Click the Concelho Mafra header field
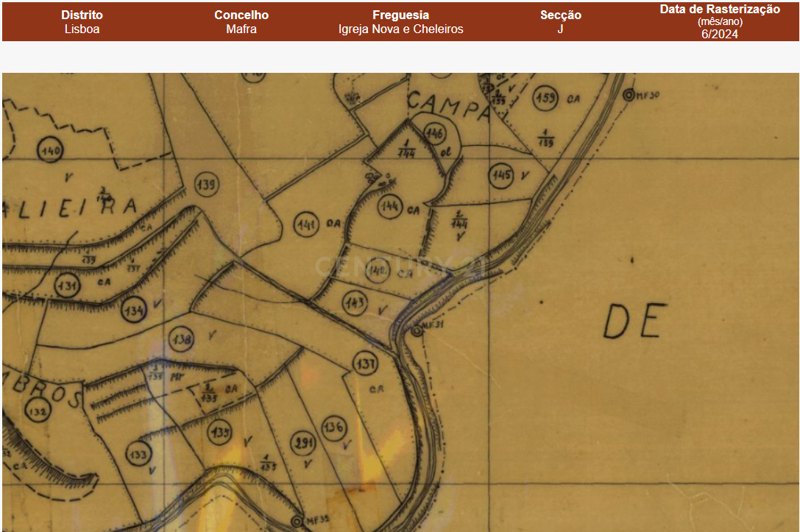 pyautogui.click(x=241, y=22)
